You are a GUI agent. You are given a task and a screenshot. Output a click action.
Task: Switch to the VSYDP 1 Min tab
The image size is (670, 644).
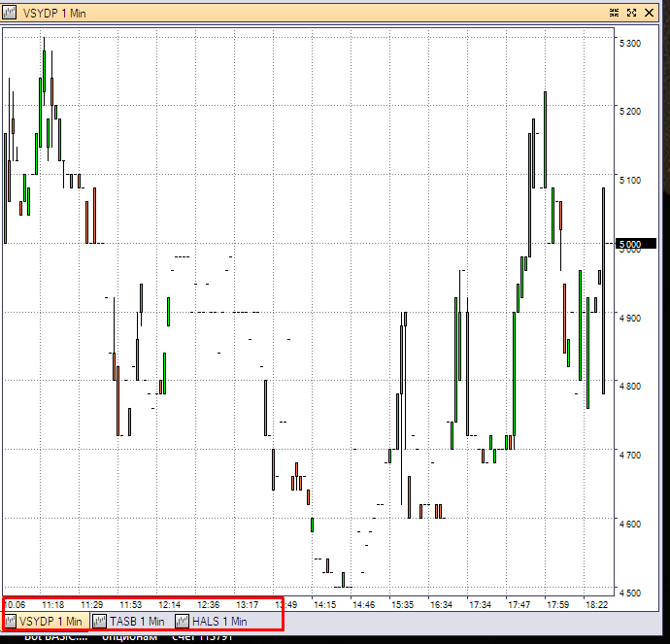[x=47, y=621]
